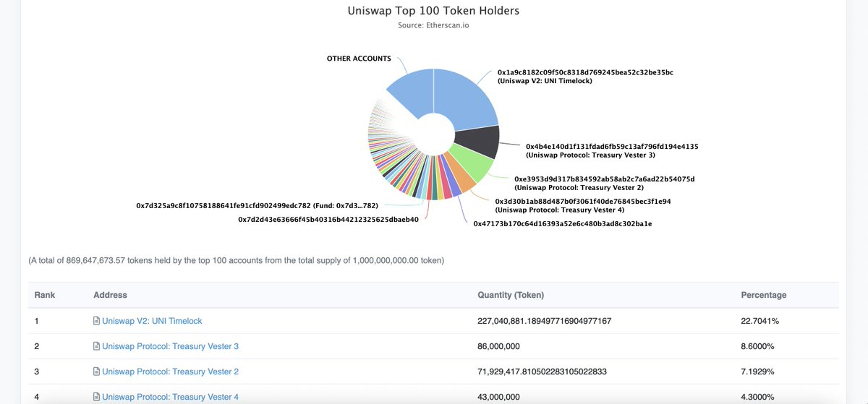
Task: Click the 0x7d2d43e63666f45b address label
Action: tap(328, 219)
